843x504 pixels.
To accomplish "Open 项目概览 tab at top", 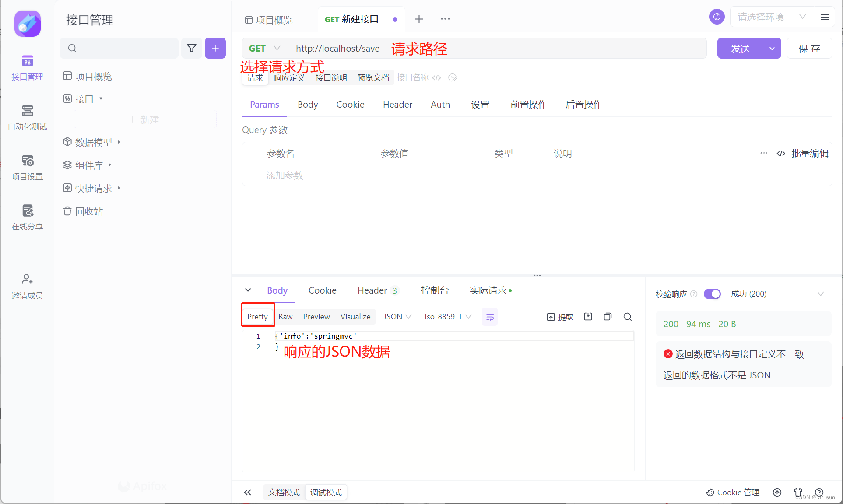I will point(269,20).
